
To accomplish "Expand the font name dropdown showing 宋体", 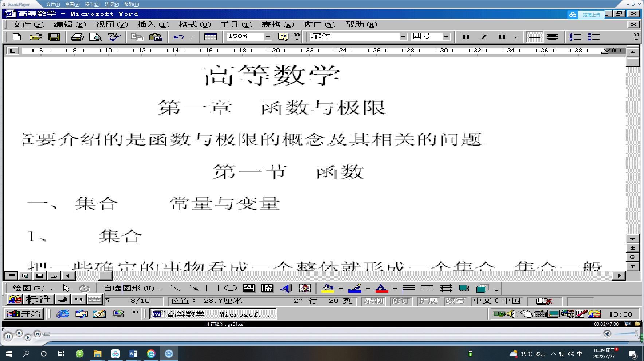I will (x=403, y=37).
